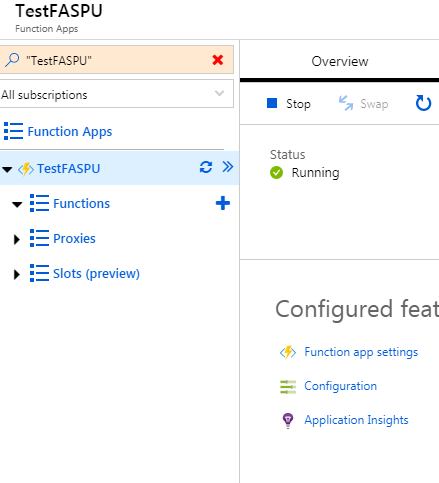Click the blue Stop square icon
The width and height of the screenshot is (439, 483).
click(x=272, y=103)
